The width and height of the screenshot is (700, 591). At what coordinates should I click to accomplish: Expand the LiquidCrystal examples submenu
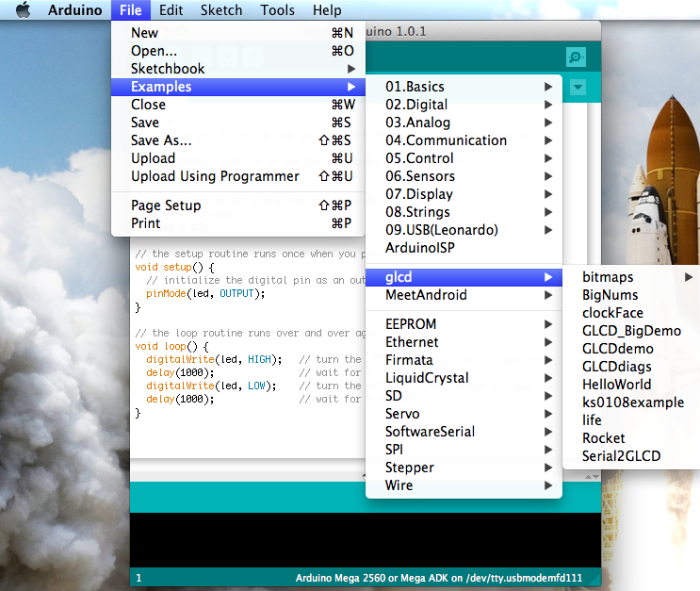pos(464,377)
